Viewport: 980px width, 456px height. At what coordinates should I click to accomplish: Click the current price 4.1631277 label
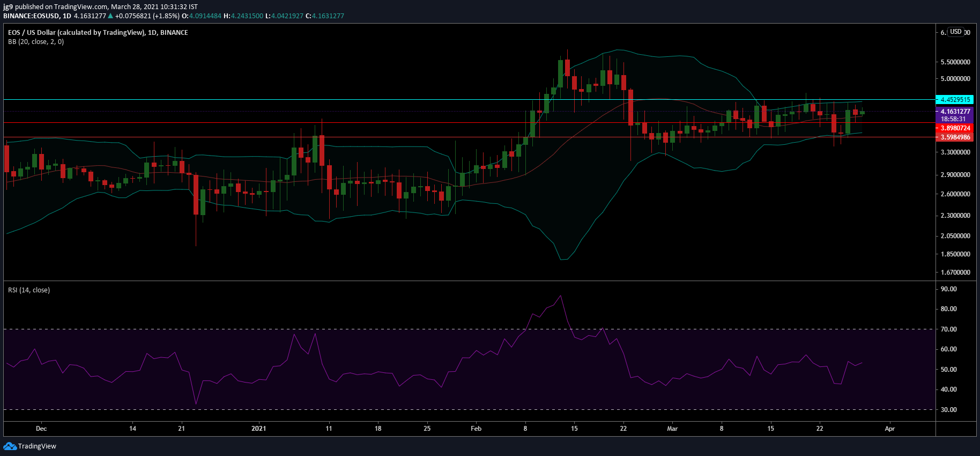(954, 112)
